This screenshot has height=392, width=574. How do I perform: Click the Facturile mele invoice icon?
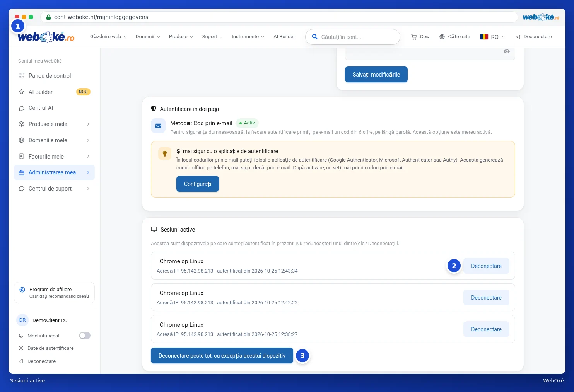pos(22,157)
